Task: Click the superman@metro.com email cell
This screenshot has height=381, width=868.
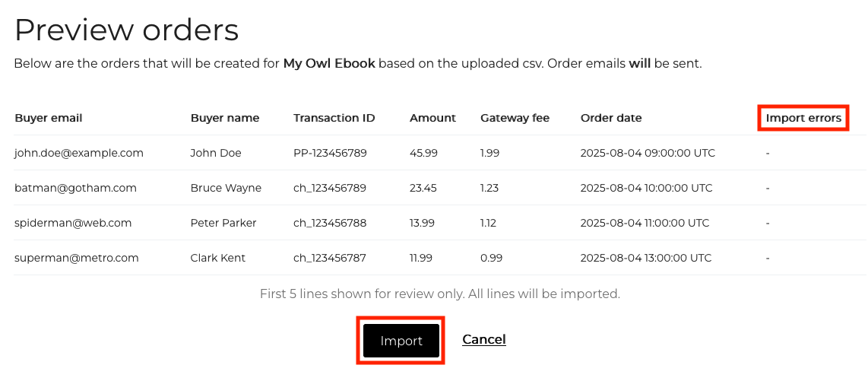Action: [76, 258]
